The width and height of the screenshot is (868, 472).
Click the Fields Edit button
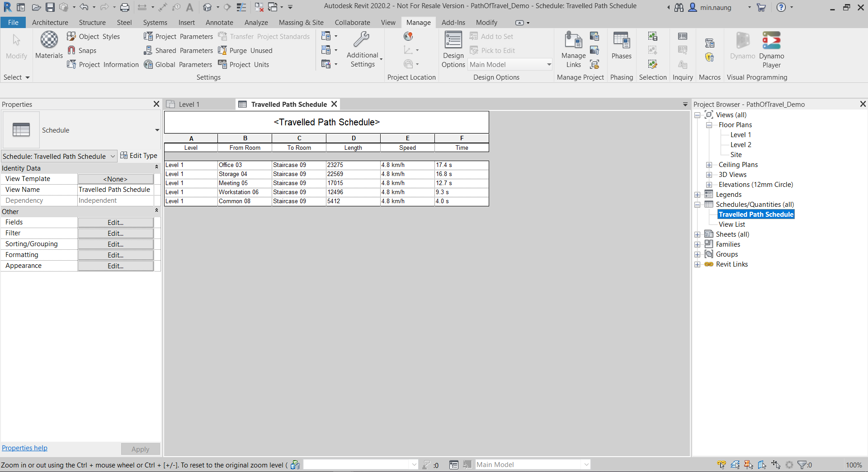click(x=115, y=223)
